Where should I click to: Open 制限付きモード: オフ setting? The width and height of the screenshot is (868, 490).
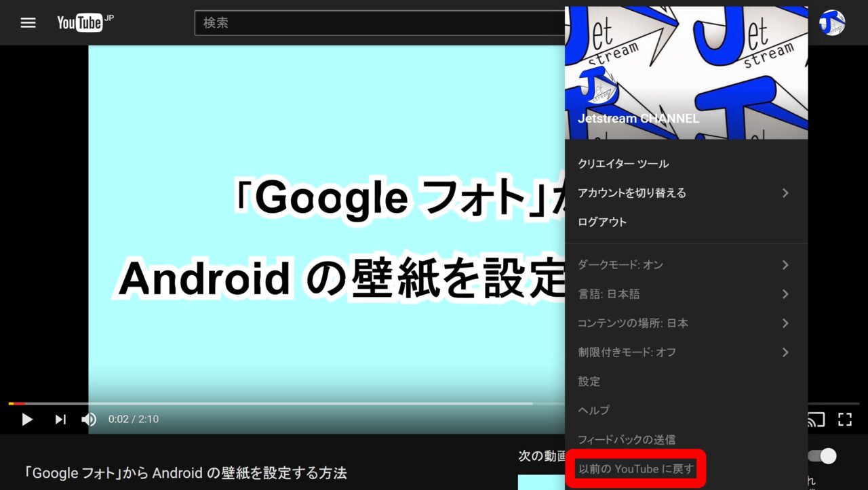685,352
